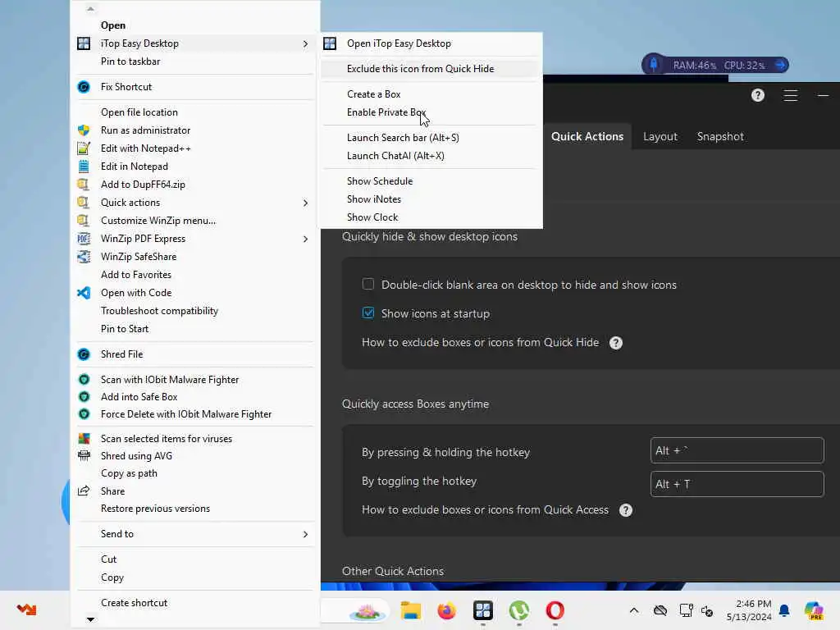Click the notification bell in system tray
Image resolution: width=840 pixels, height=630 pixels.
(x=784, y=610)
